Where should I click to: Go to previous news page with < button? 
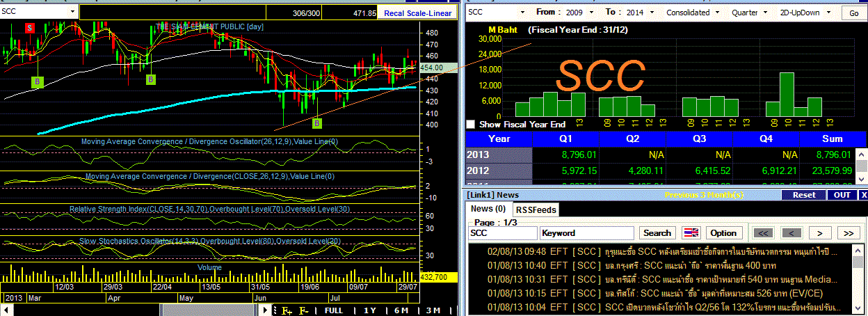[x=791, y=232]
